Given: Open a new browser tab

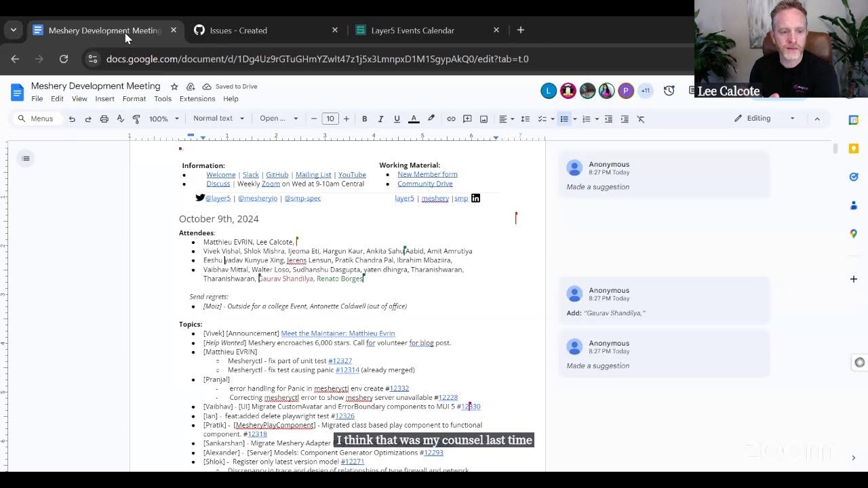Looking at the screenshot, I should [521, 30].
